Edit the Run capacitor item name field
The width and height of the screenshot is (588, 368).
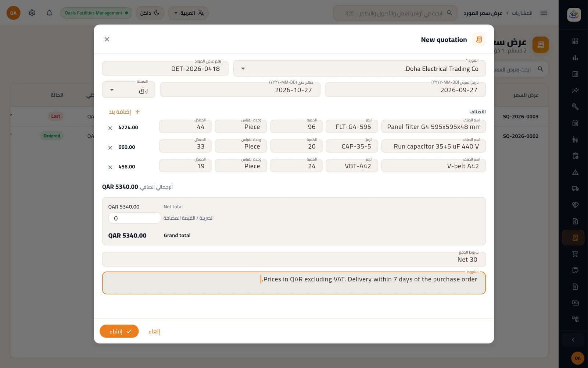click(x=434, y=146)
